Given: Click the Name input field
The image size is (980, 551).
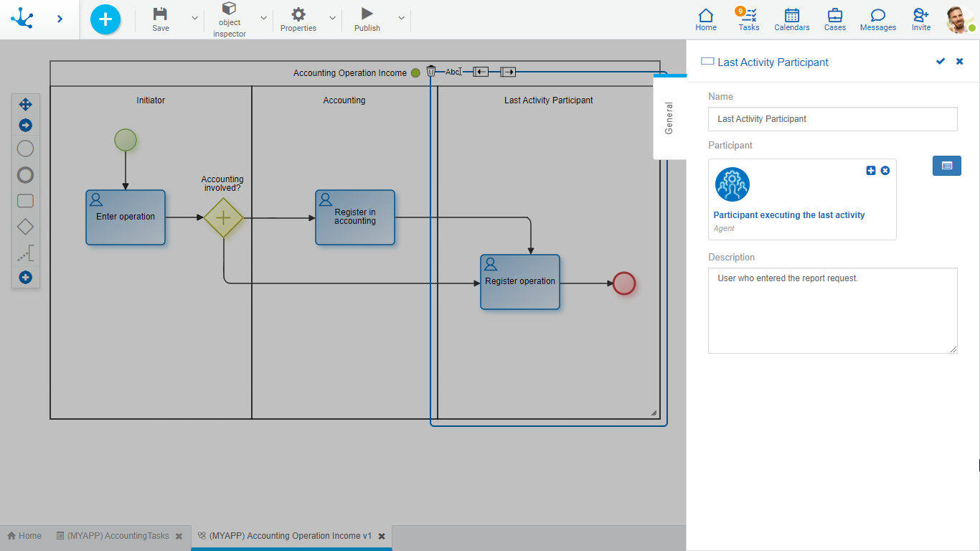Looking at the screenshot, I should 832,119.
